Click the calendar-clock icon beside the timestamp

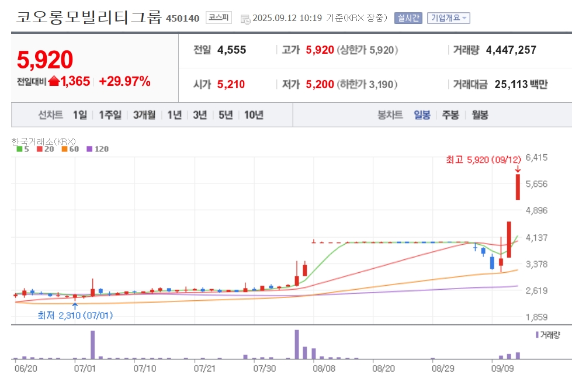(x=245, y=19)
